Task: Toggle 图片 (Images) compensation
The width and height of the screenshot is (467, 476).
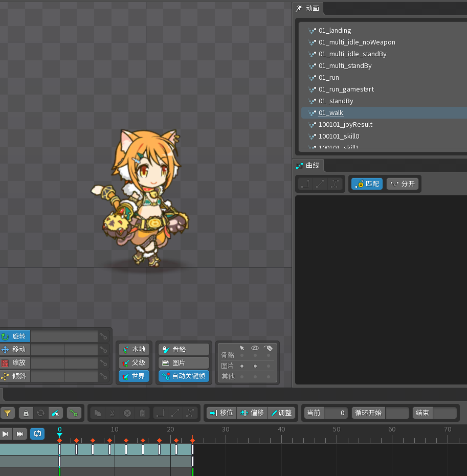Action: click(x=184, y=363)
